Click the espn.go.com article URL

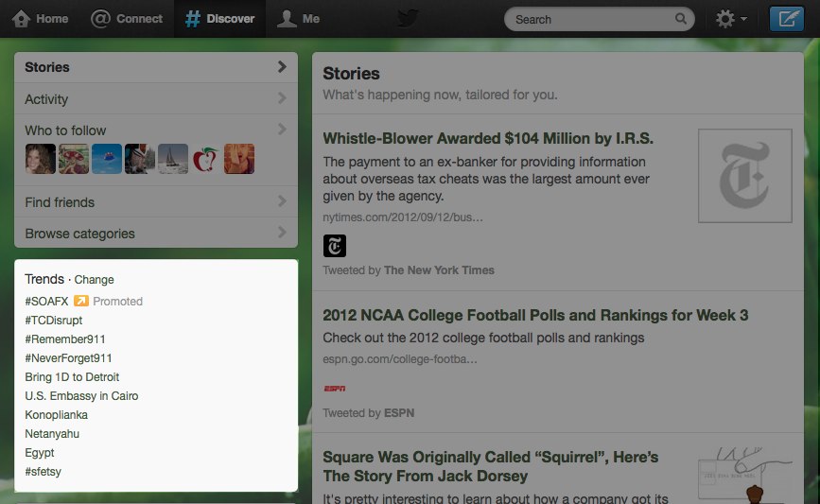tap(400, 359)
